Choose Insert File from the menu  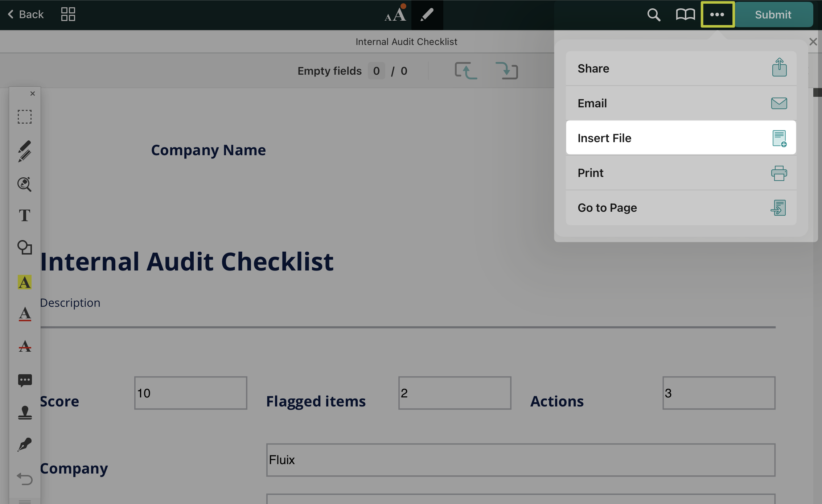click(x=681, y=138)
